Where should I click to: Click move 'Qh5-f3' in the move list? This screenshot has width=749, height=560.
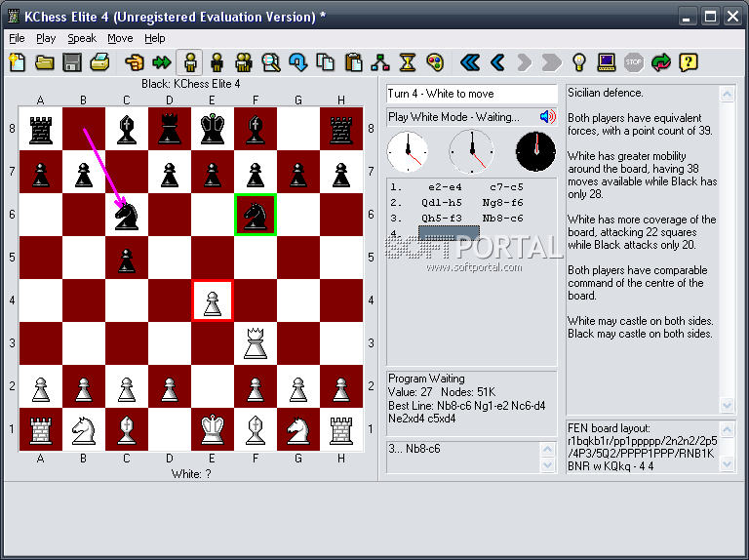[442, 219]
